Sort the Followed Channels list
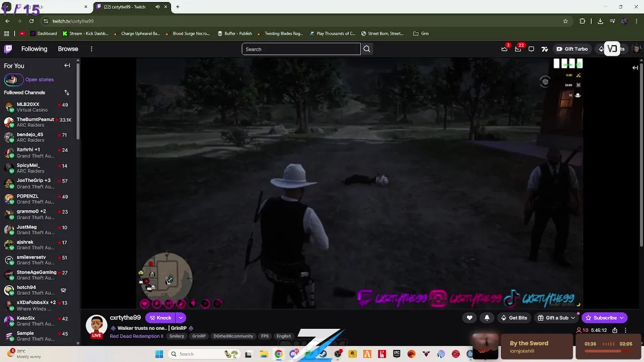The height and width of the screenshot is (362, 644). tap(66, 93)
